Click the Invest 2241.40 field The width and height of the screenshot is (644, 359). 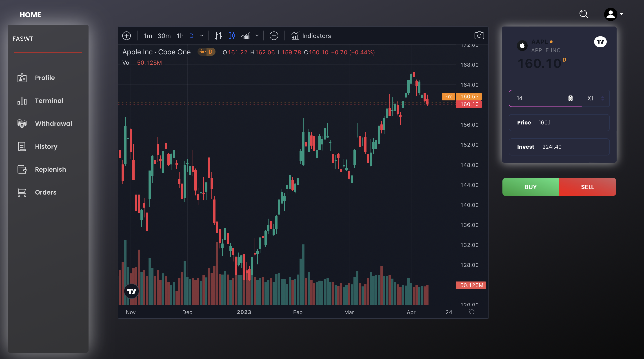(x=559, y=147)
